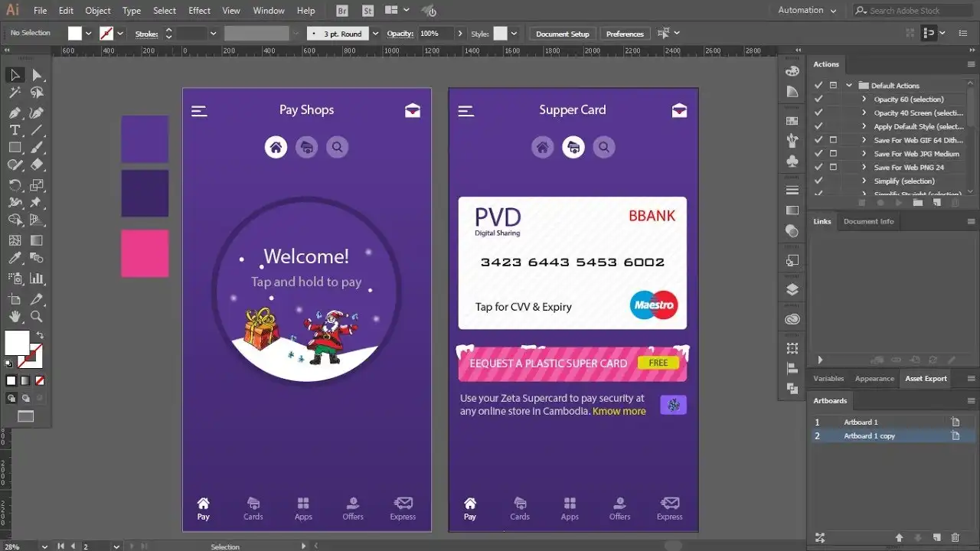980x551 pixels.
Task: Select the Rotate tool
Action: point(15,183)
